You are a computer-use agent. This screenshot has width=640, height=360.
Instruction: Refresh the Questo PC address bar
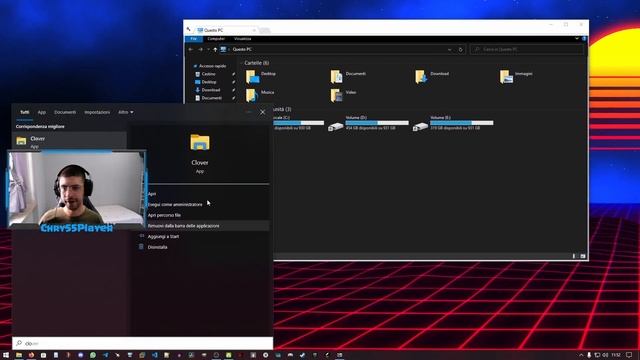pos(460,49)
